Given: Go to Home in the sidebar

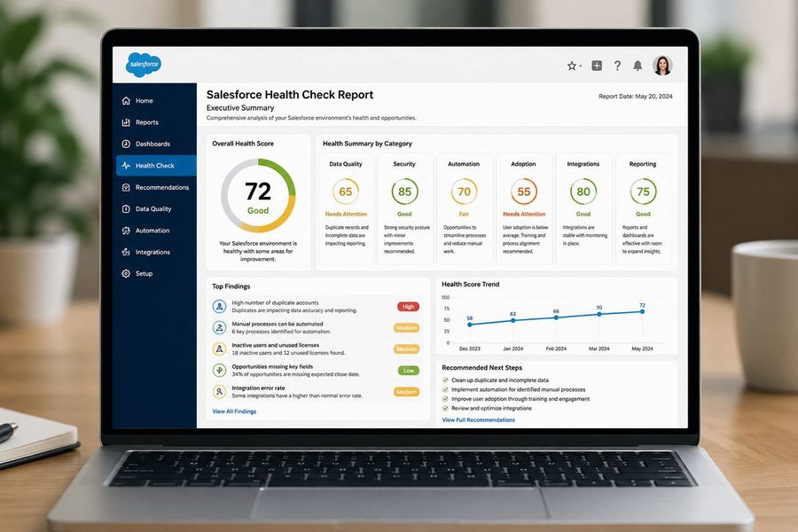Looking at the screenshot, I should (x=154, y=101).
